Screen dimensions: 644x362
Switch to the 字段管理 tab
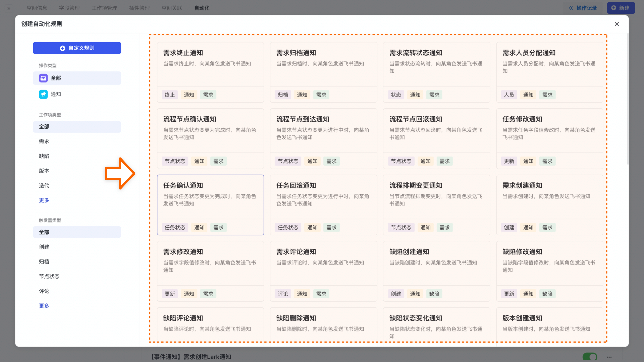click(x=69, y=8)
